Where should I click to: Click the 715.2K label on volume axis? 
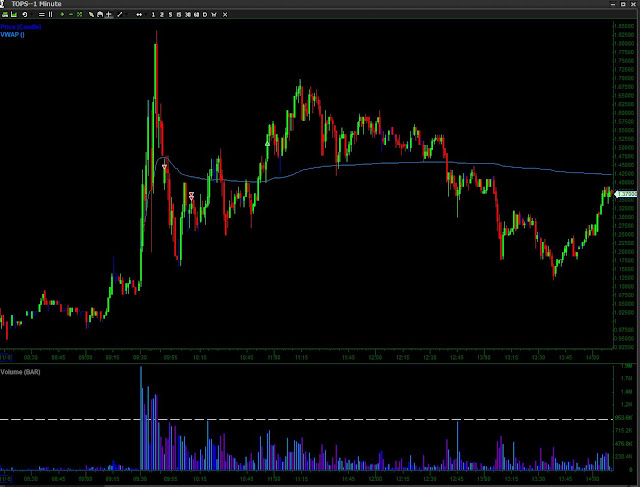pos(624,431)
